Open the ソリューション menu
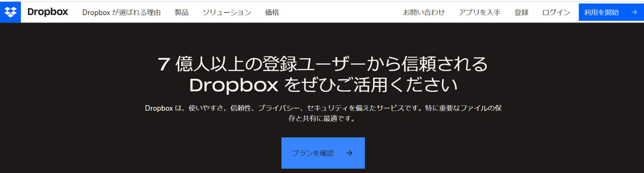Screen dimensions: 644x173 coord(226,12)
